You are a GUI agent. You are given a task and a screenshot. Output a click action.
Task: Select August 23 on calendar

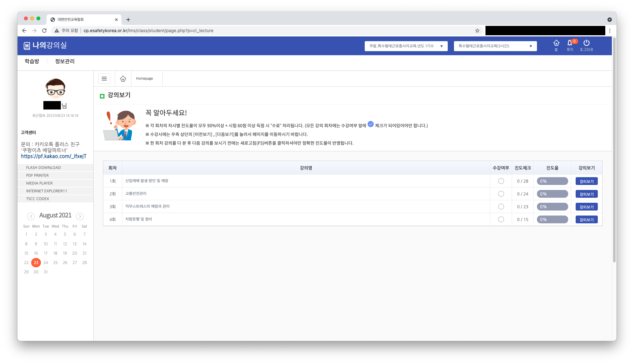[x=36, y=263]
